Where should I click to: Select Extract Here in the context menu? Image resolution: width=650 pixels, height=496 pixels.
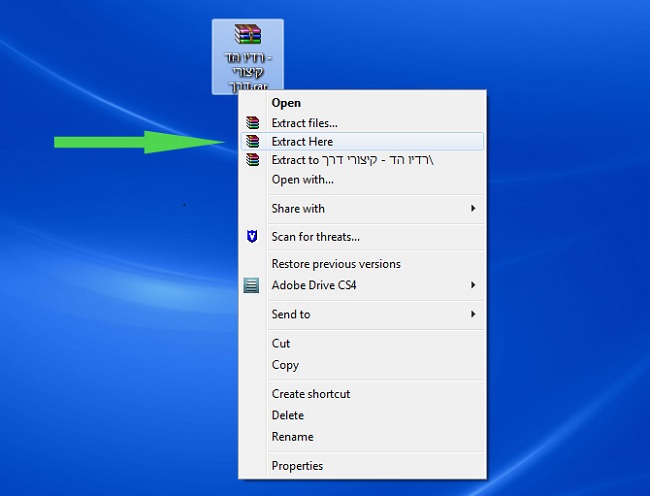click(x=362, y=141)
